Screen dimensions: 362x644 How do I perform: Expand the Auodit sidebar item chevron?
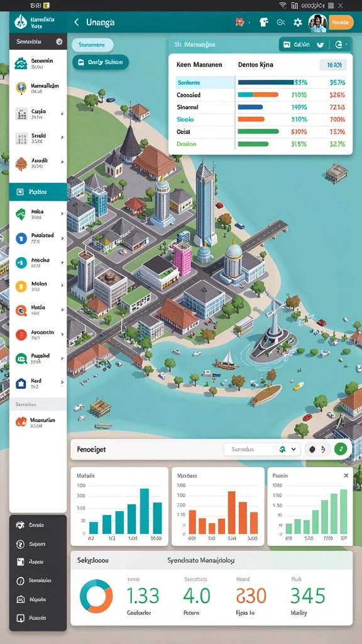click(62, 162)
